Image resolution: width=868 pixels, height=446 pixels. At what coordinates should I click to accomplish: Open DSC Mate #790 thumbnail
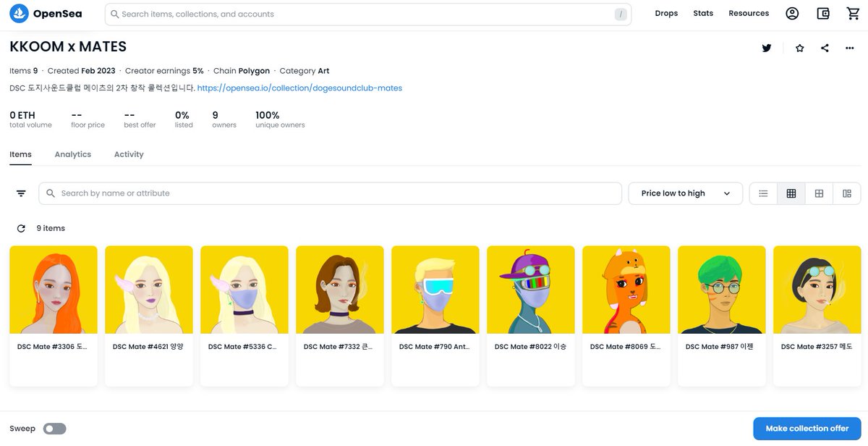click(435, 290)
